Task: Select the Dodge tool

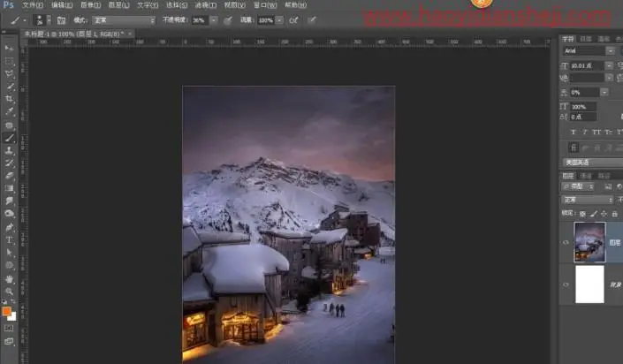Action: coord(9,214)
